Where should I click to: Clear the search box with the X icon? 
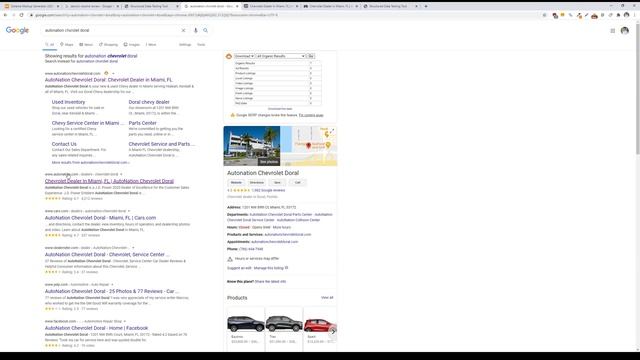click(183, 31)
